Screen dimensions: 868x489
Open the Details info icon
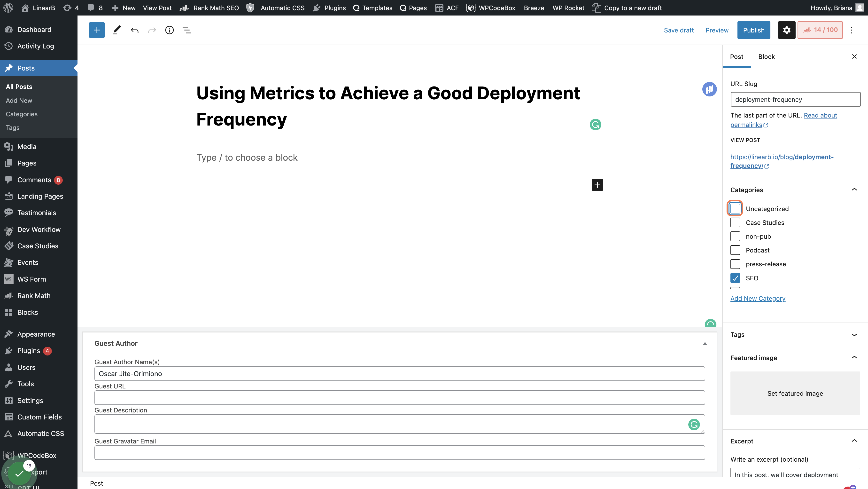point(169,30)
